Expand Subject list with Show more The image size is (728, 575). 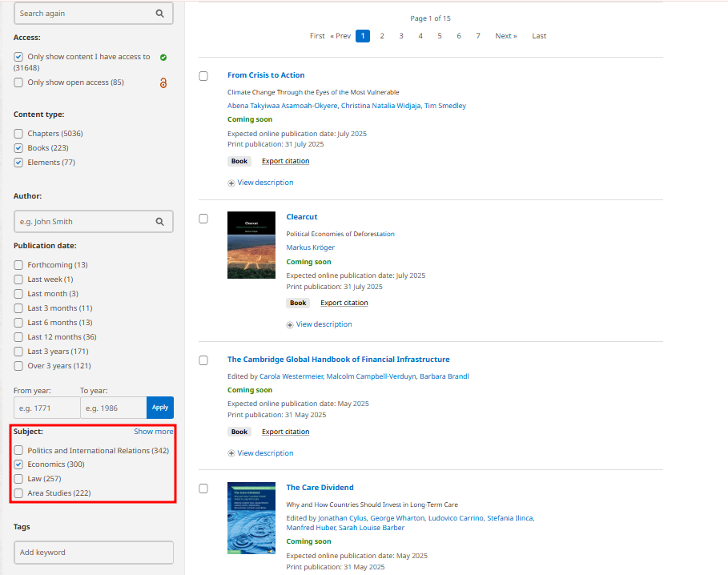coord(153,432)
